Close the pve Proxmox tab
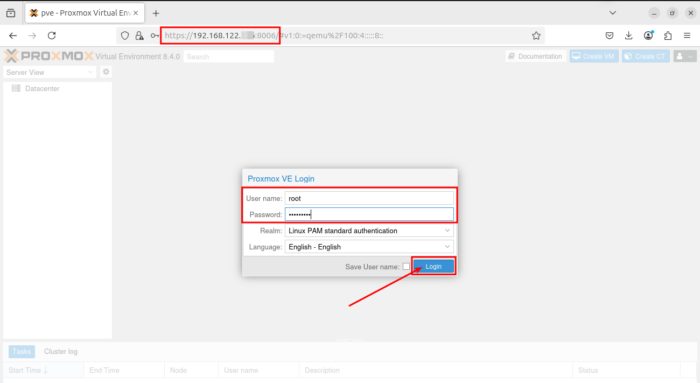700x383 pixels. coord(136,13)
